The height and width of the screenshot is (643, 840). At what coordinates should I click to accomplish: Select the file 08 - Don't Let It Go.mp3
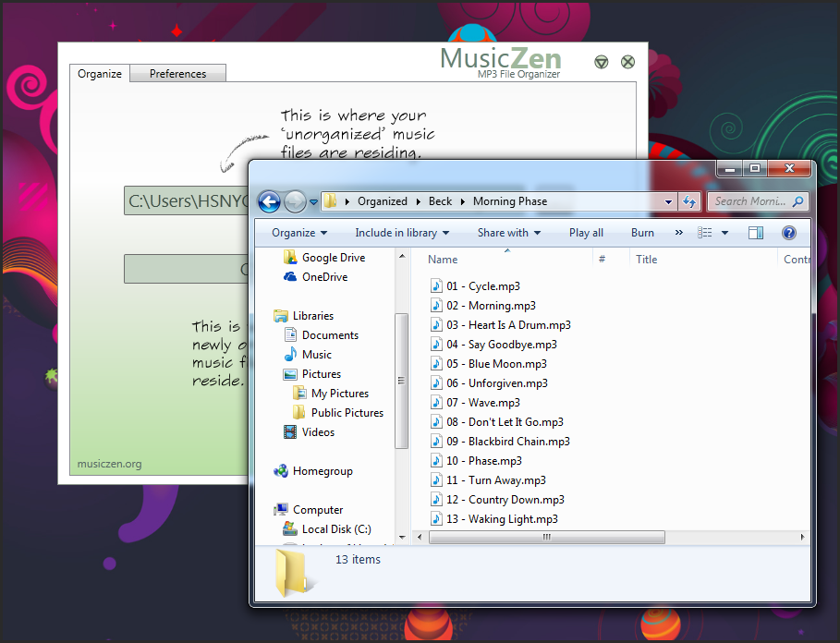pos(497,422)
